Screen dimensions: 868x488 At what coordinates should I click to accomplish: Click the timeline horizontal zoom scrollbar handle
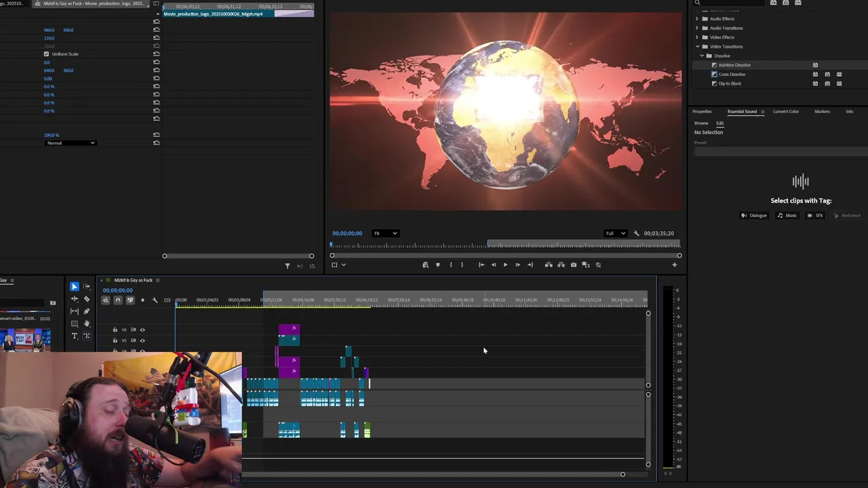point(623,474)
